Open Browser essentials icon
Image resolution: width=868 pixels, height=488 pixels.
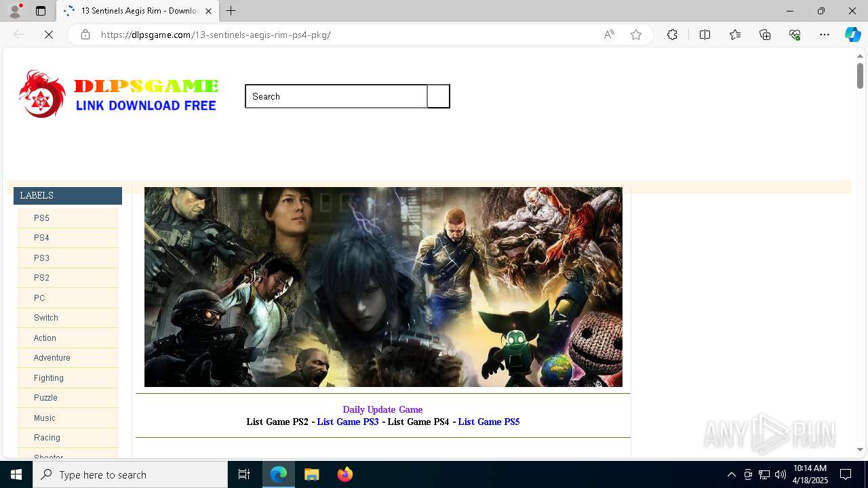point(795,35)
